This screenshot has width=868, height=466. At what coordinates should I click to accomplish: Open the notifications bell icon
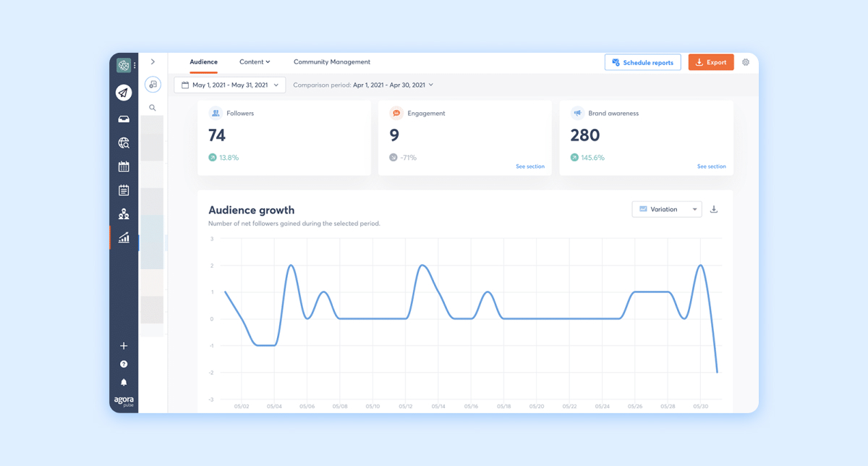[x=124, y=382]
